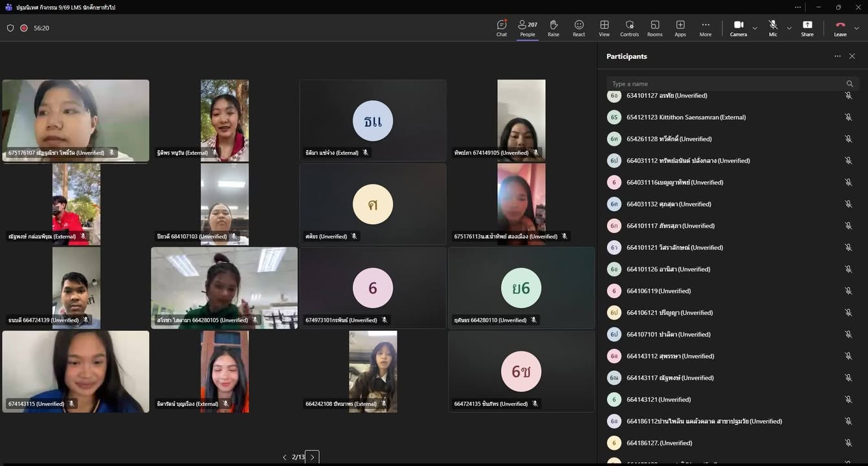Toggle the Camera on or off
The height and width of the screenshot is (466, 868).
(738, 28)
